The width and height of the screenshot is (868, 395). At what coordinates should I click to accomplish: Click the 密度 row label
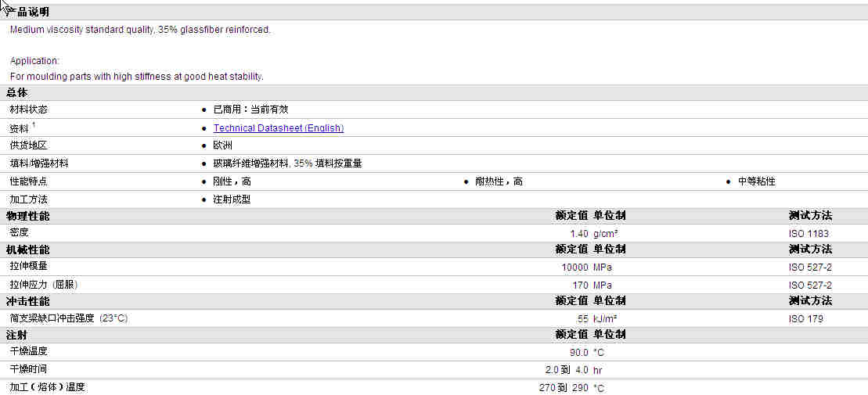20,233
